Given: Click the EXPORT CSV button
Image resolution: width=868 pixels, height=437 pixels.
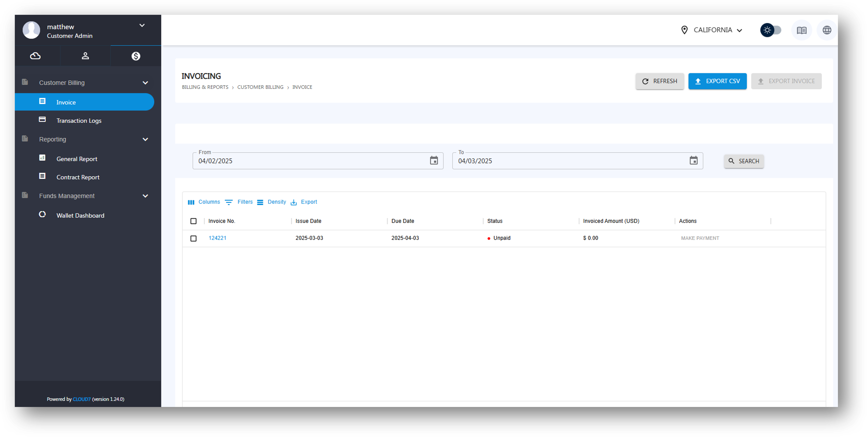Looking at the screenshot, I should [717, 81].
